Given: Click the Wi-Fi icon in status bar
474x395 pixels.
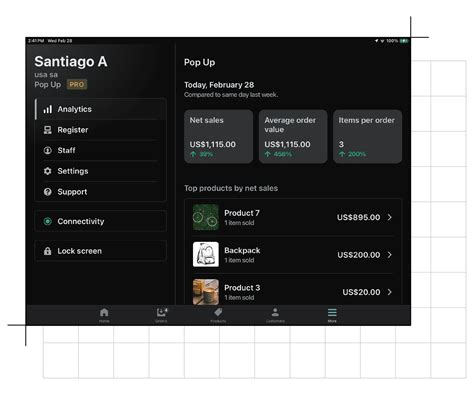Looking at the screenshot, I should coord(382,41).
